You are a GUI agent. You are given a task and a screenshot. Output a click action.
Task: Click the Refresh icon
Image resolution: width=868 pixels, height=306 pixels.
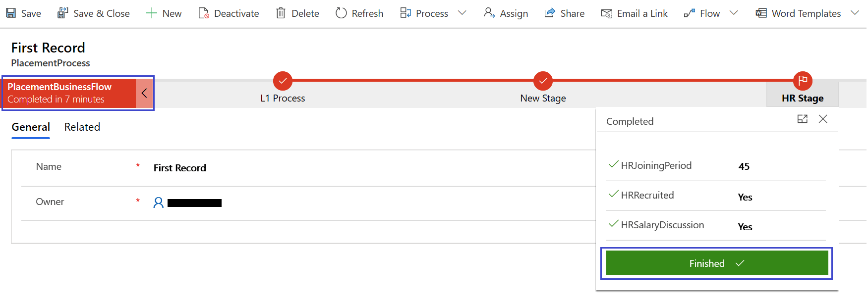pos(342,13)
